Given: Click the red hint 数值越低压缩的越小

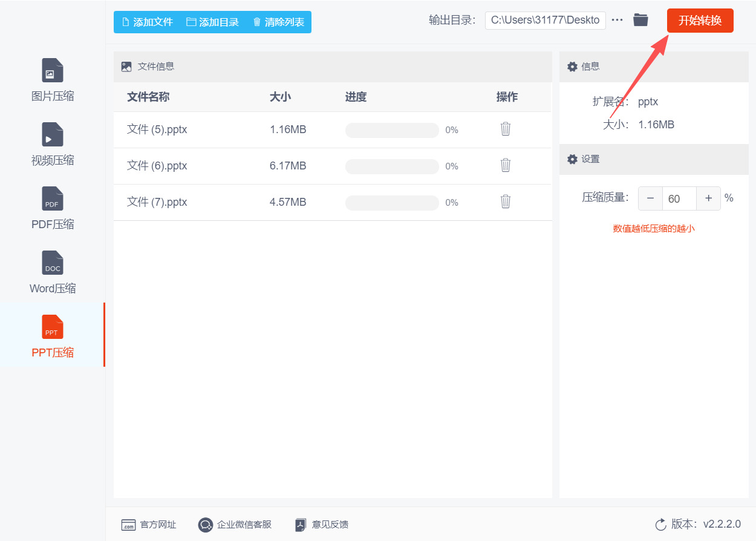Looking at the screenshot, I should [654, 229].
